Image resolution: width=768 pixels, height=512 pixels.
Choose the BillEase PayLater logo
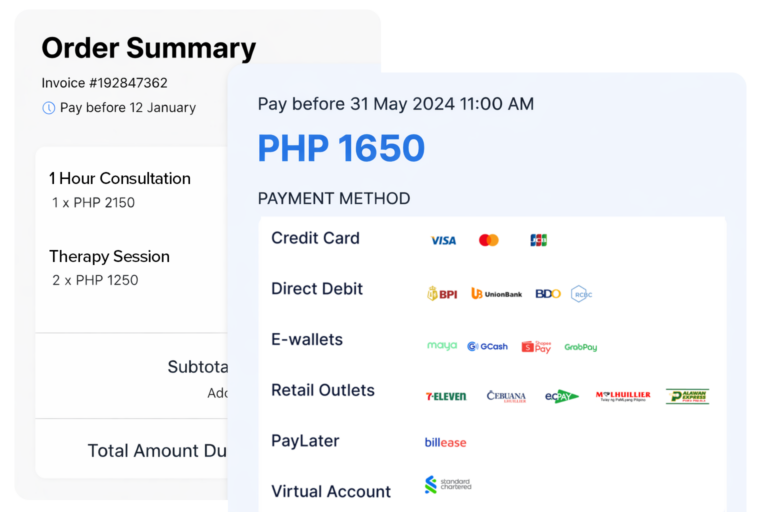click(445, 442)
